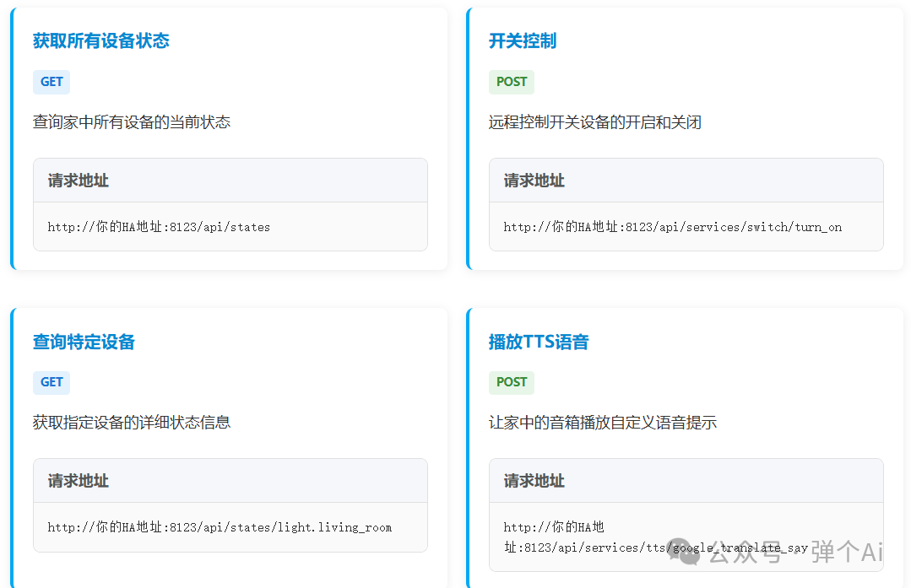Click the 开关控制 card title

point(522,41)
